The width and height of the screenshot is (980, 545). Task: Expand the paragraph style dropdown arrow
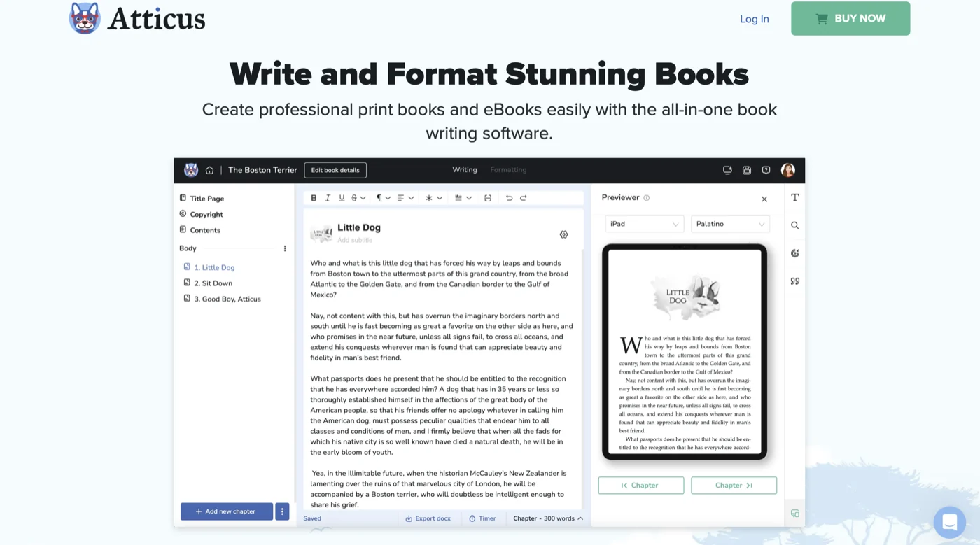388,198
